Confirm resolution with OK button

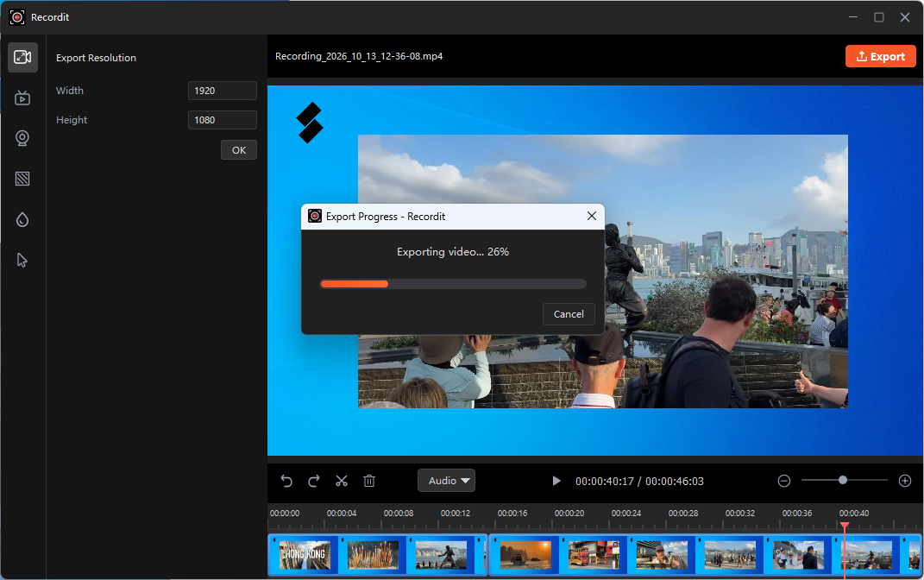point(239,149)
